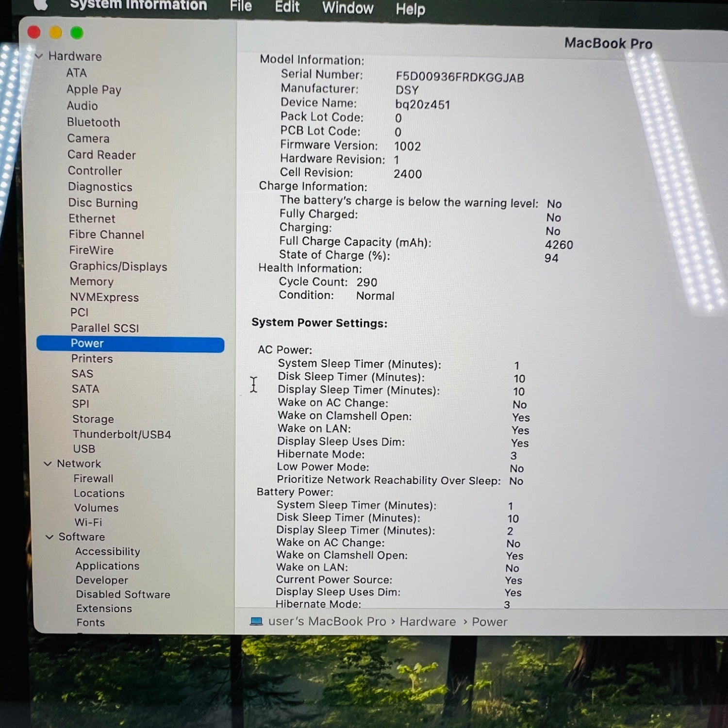
Task: Collapse the Software section chevron
Action: 50,537
